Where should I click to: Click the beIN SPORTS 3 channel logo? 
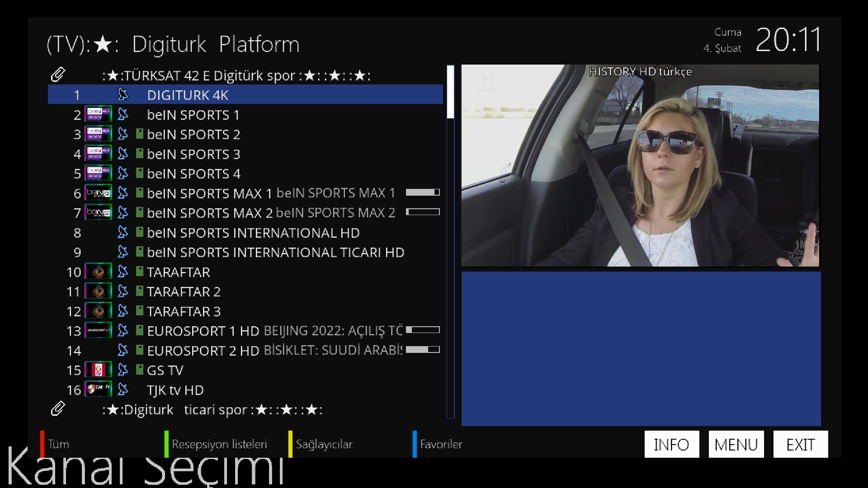[98, 154]
